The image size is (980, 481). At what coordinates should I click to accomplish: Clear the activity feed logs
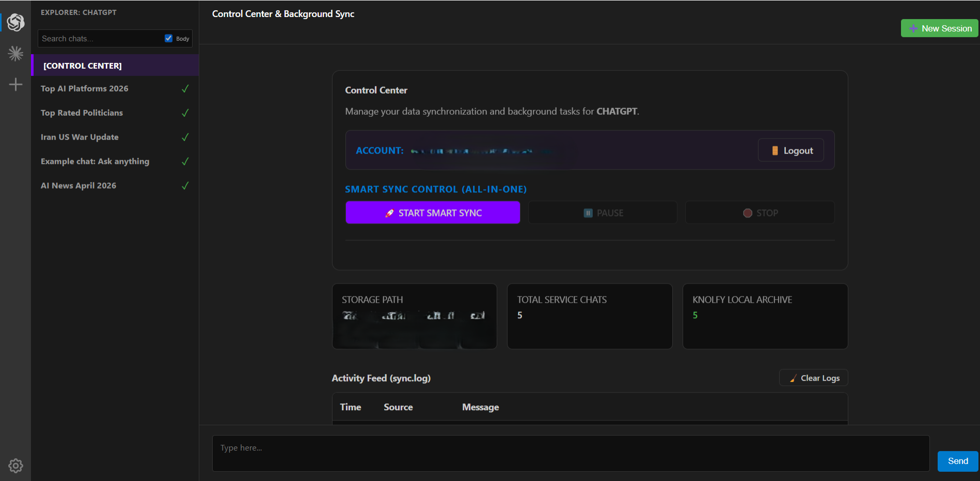click(814, 378)
